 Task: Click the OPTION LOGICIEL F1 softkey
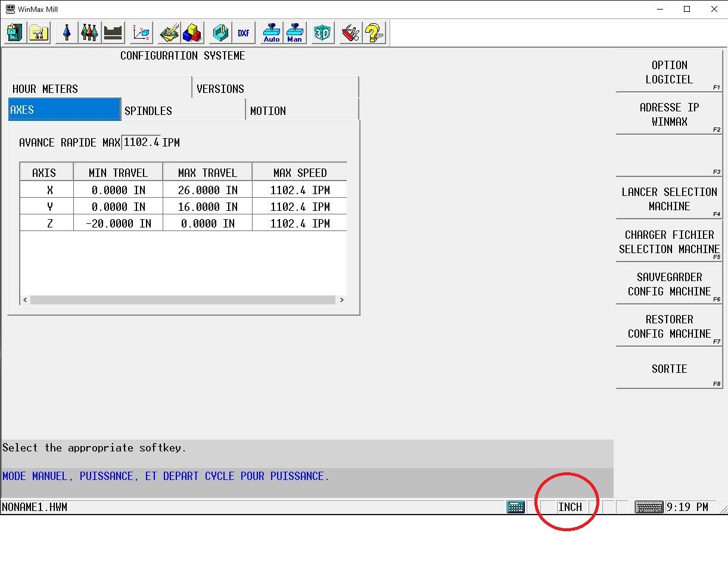coord(669,71)
